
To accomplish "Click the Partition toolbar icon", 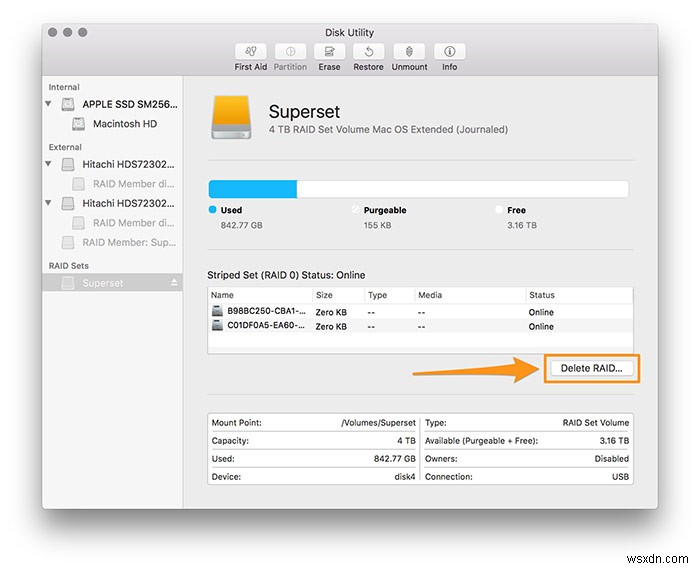I will (x=290, y=52).
